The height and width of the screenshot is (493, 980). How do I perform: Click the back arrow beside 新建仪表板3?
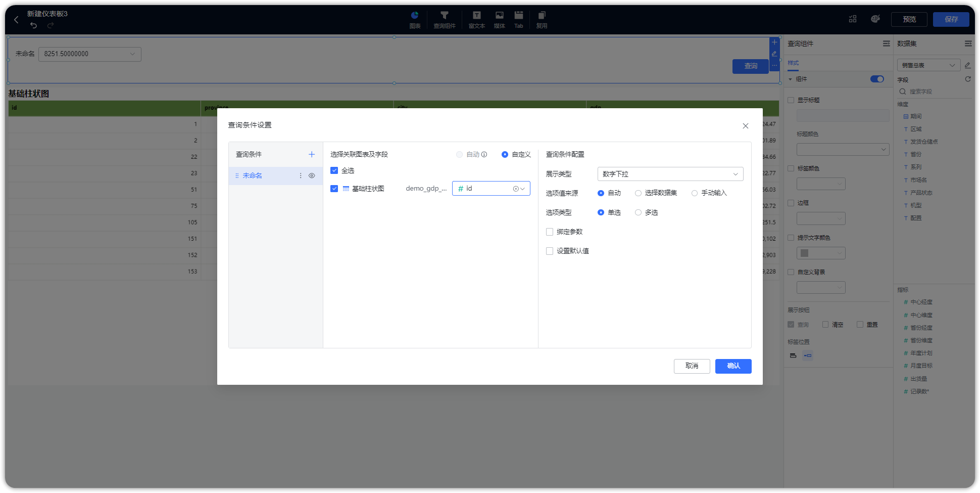coord(16,20)
